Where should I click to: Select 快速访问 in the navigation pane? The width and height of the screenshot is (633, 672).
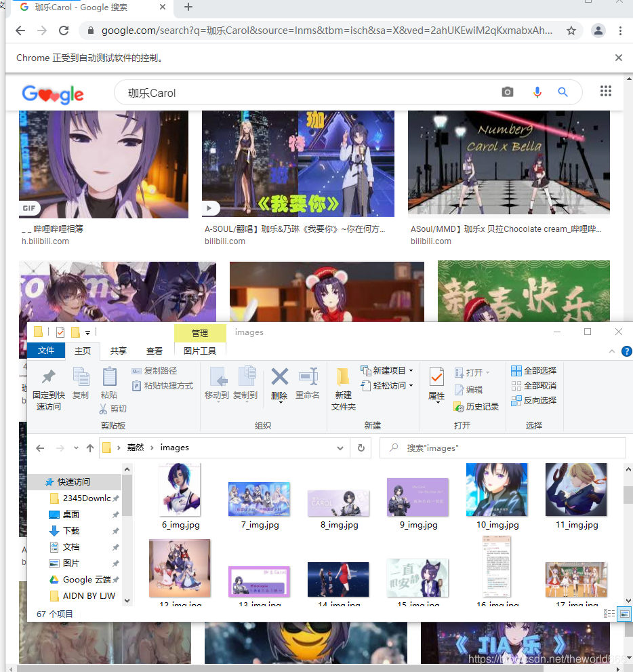pyautogui.click(x=74, y=481)
